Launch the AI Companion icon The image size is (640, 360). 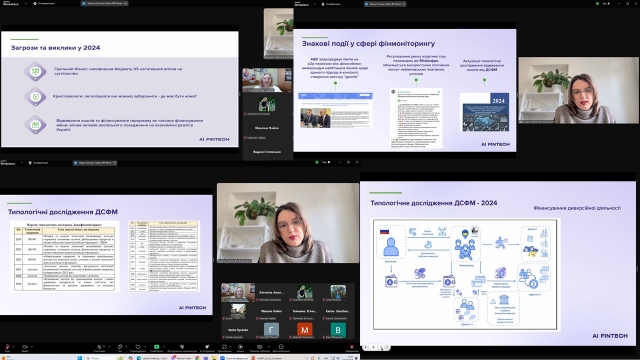207,347
